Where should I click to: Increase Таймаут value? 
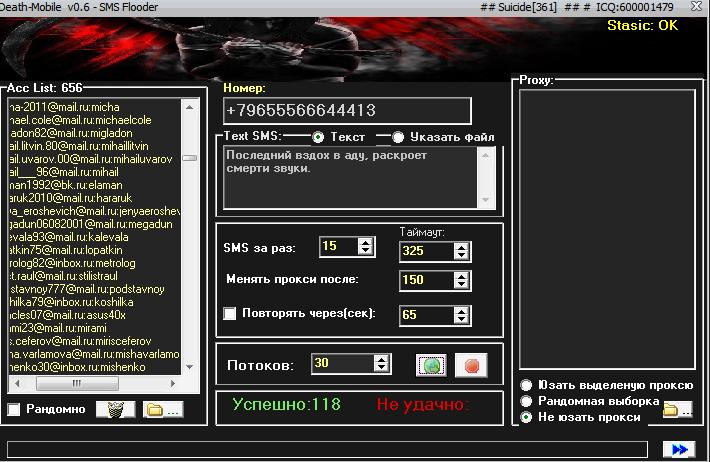point(461,247)
